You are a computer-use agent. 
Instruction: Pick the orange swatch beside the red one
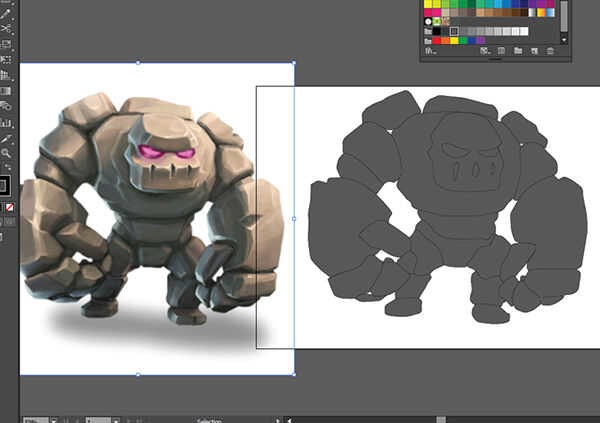pyautogui.click(x=445, y=41)
